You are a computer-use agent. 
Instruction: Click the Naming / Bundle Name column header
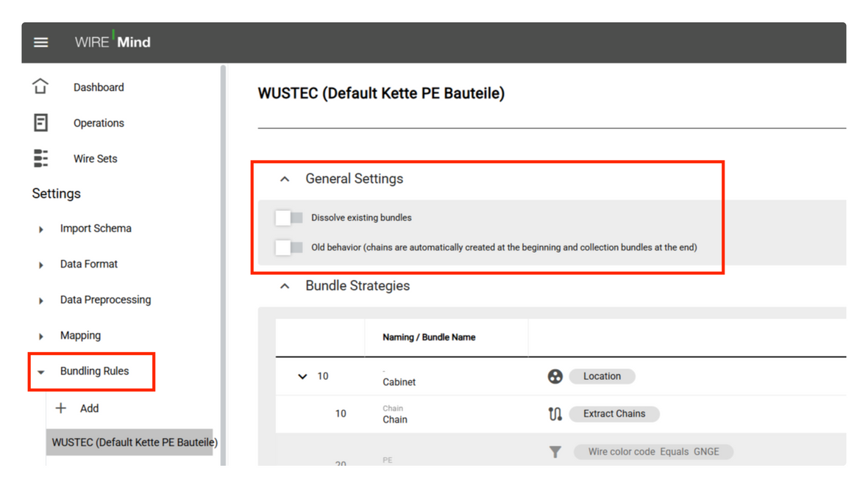(x=429, y=337)
